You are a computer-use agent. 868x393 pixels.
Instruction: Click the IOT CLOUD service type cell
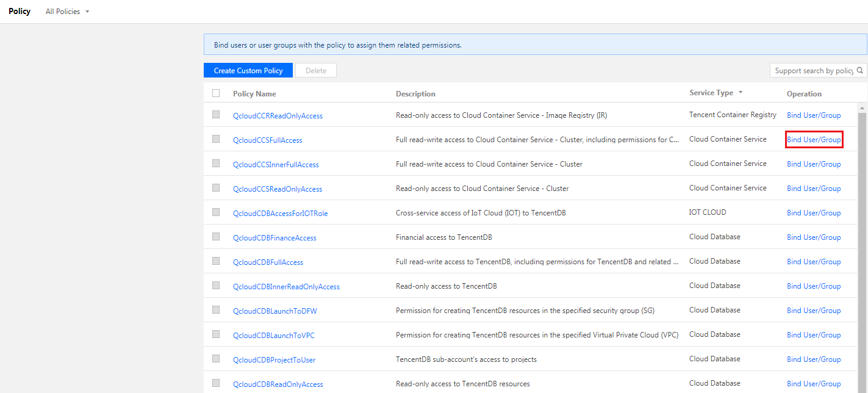pyautogui.click(x=708, y=212)
